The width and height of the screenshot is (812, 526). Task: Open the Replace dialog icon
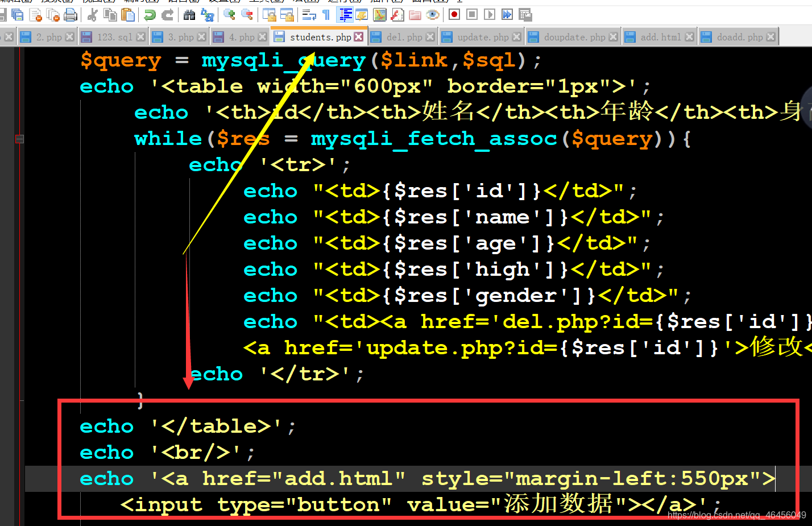[x=208, y=15]
